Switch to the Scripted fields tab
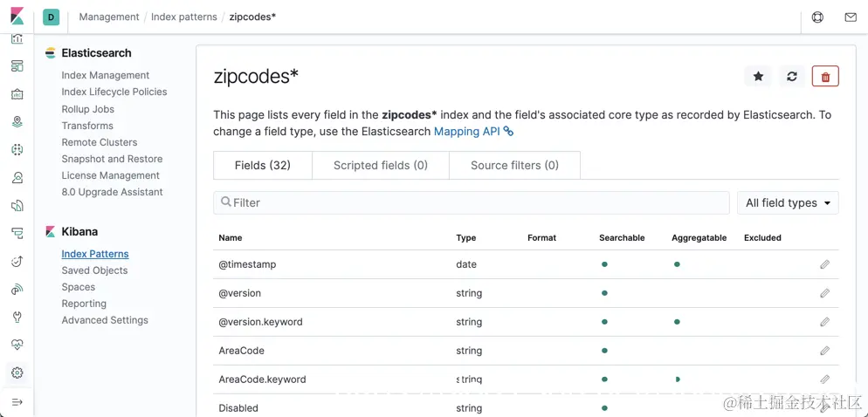 [x=380, y=165]
